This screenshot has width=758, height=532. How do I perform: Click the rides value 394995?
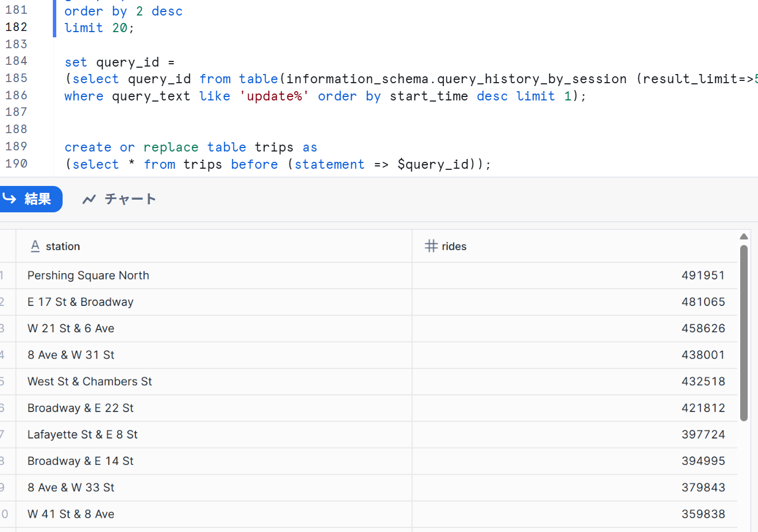[x=703, y=461]
